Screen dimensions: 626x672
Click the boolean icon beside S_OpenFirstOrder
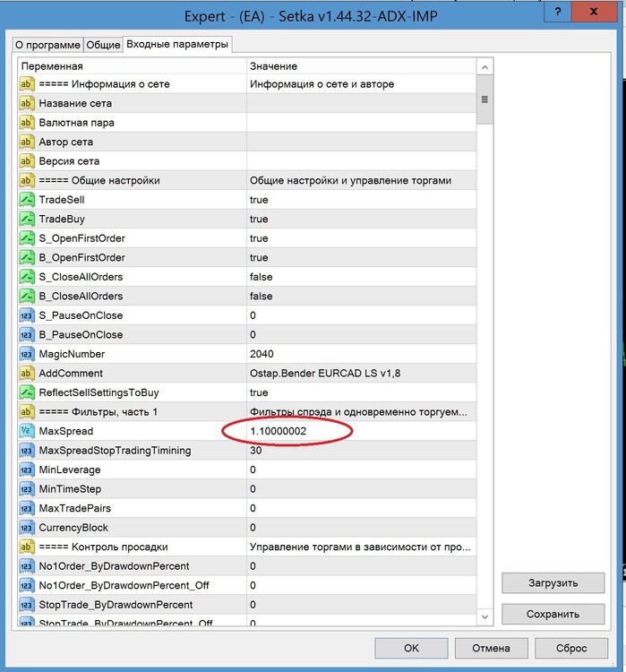(x=27, y=238)
